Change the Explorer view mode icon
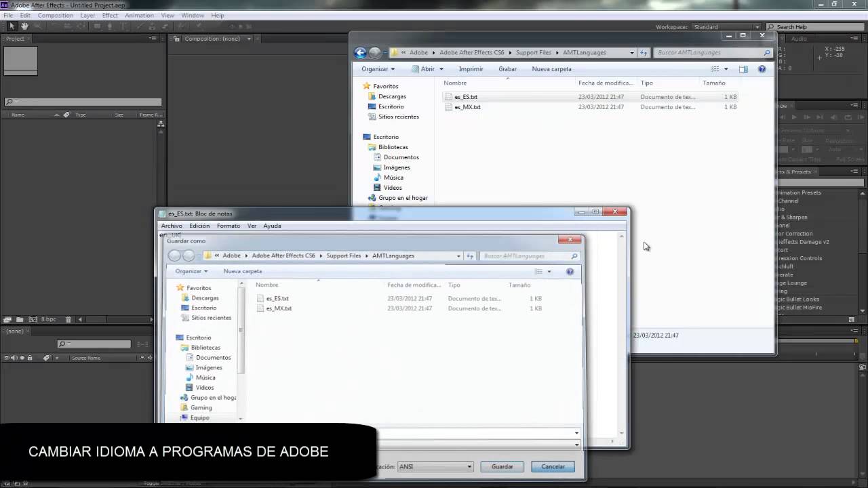Viewport: 868px width, 488px height. coord(715,68)
